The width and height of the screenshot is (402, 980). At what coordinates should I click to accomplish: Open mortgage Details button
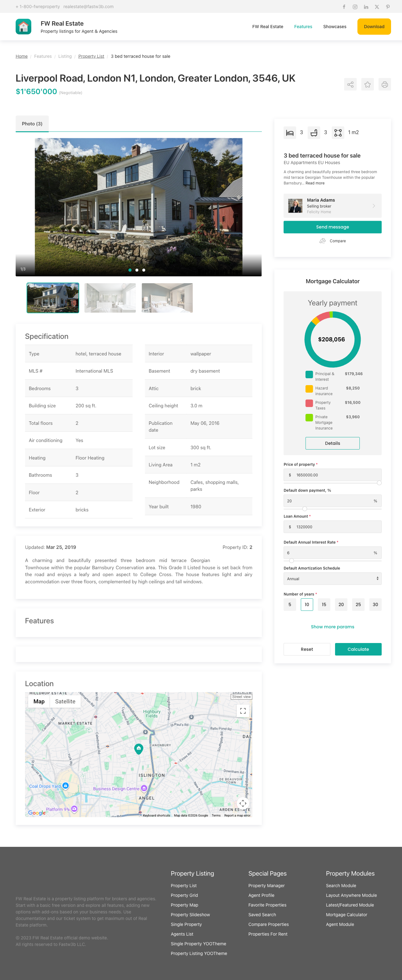pyautogui.click(x=332, y=443)
